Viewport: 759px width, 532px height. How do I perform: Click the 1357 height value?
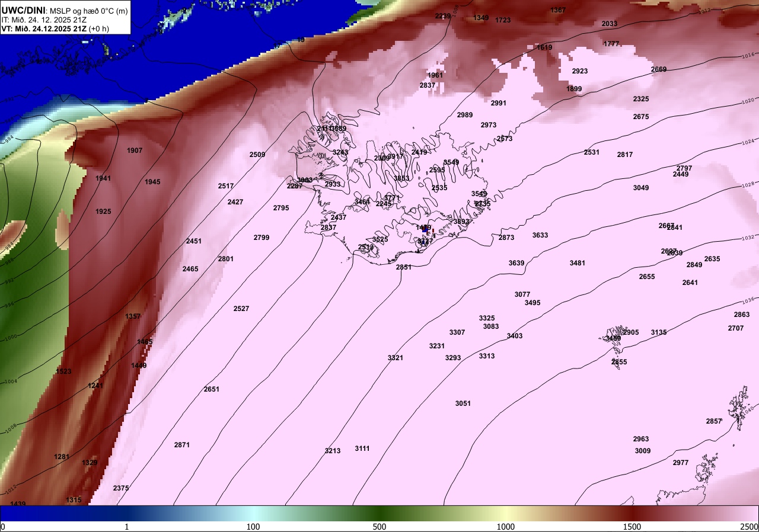133,316
